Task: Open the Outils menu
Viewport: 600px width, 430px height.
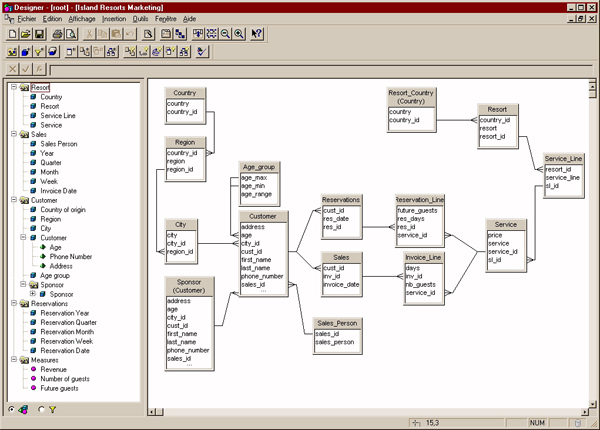Action: 154,19
